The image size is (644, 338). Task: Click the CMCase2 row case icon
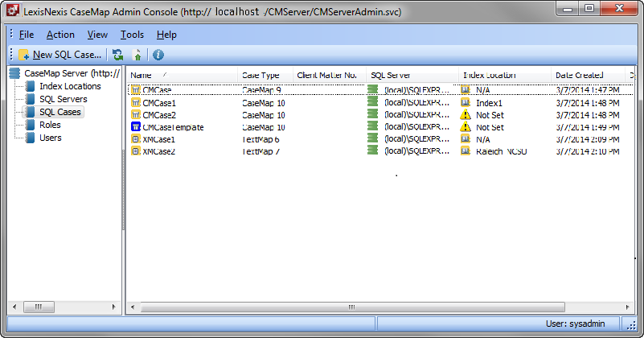[136, 115]
